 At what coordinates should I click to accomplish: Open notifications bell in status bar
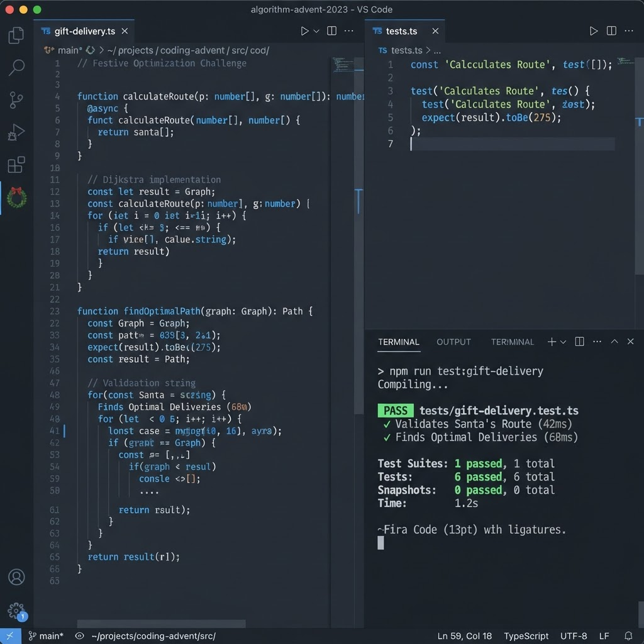click(x=628, y=636)
